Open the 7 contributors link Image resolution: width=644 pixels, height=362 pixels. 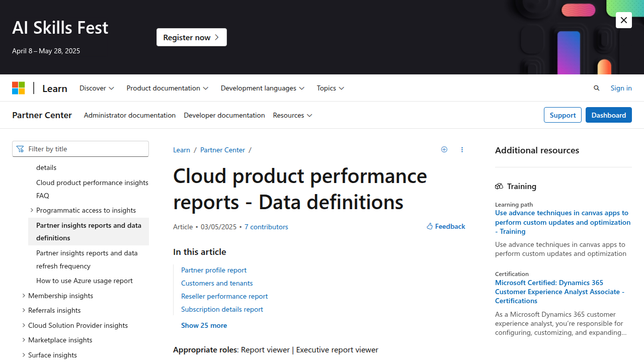(266, 227)
